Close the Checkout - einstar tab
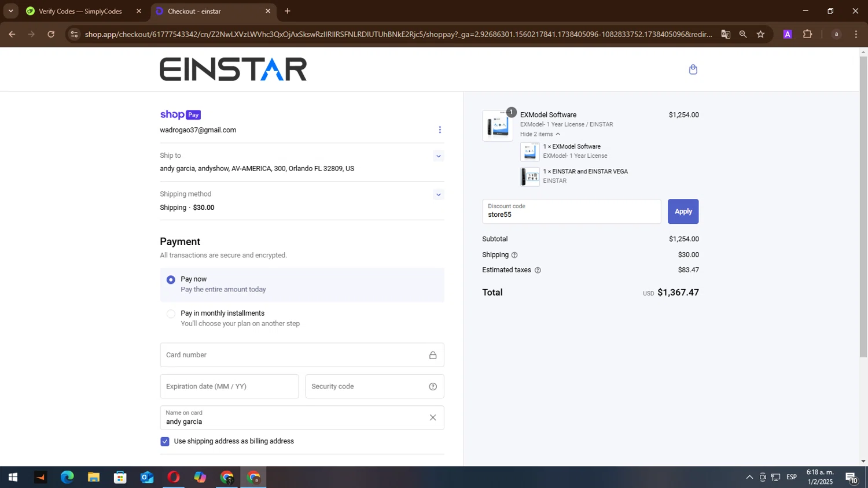Image resolution: width=868 pixels, height=488 pixels. pos(268,11)
